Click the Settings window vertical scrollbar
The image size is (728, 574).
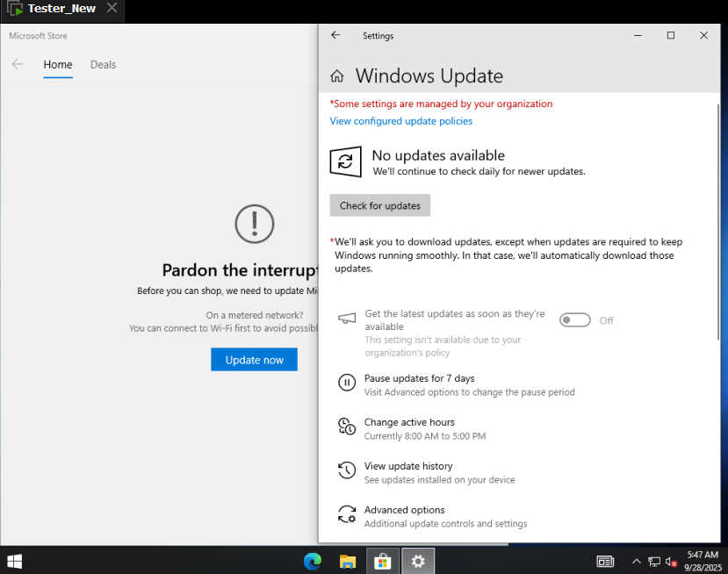[717, 221]
